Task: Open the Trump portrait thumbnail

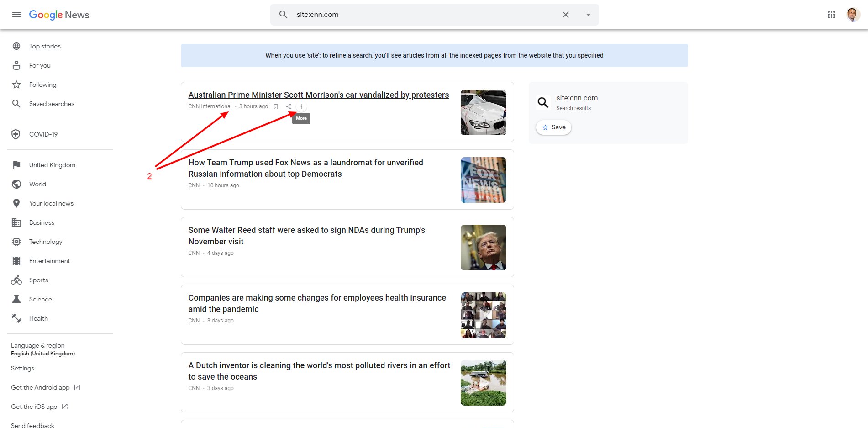Action: (x=483, y=248)
